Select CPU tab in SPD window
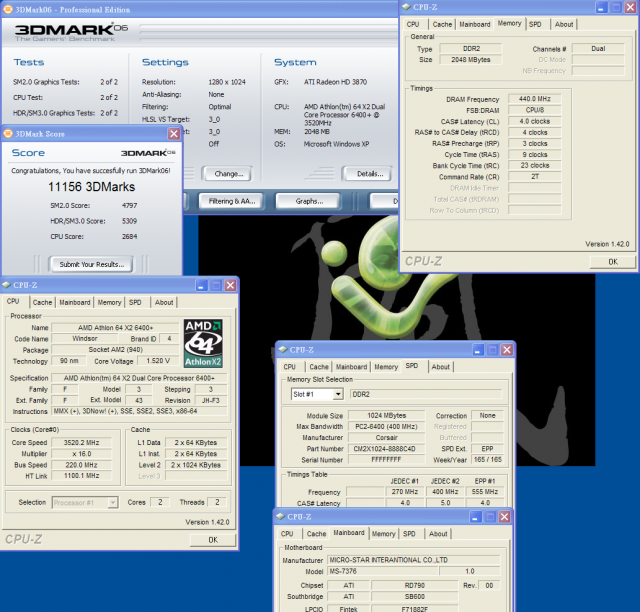The image size is (640, 612). coord(289,367)
